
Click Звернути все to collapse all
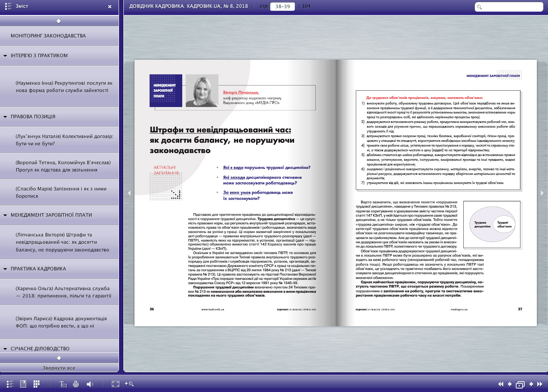59,368
